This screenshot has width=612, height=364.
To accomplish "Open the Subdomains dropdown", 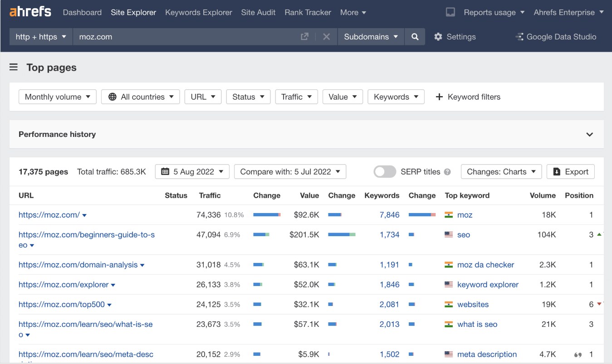I will (371, 37).
